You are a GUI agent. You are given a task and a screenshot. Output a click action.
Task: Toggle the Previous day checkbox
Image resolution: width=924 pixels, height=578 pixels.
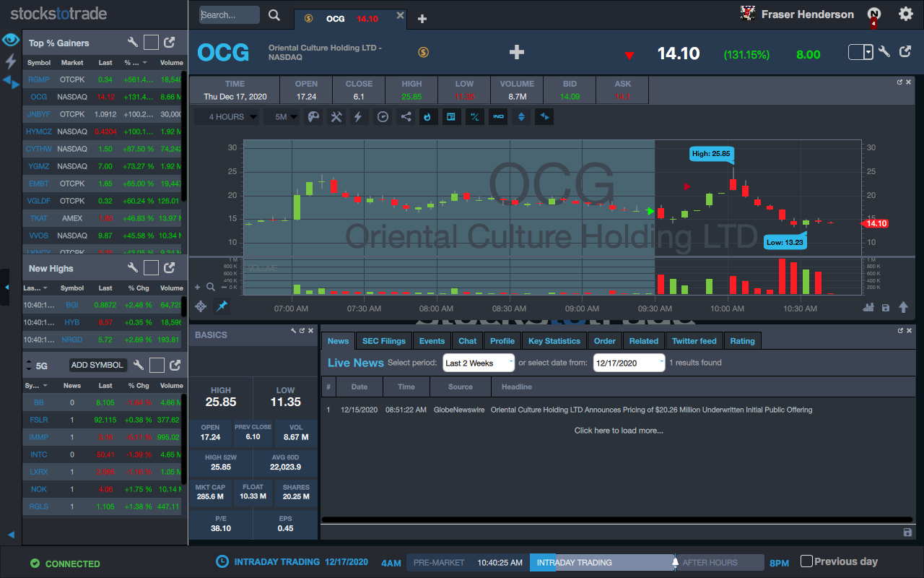(807, 561)
